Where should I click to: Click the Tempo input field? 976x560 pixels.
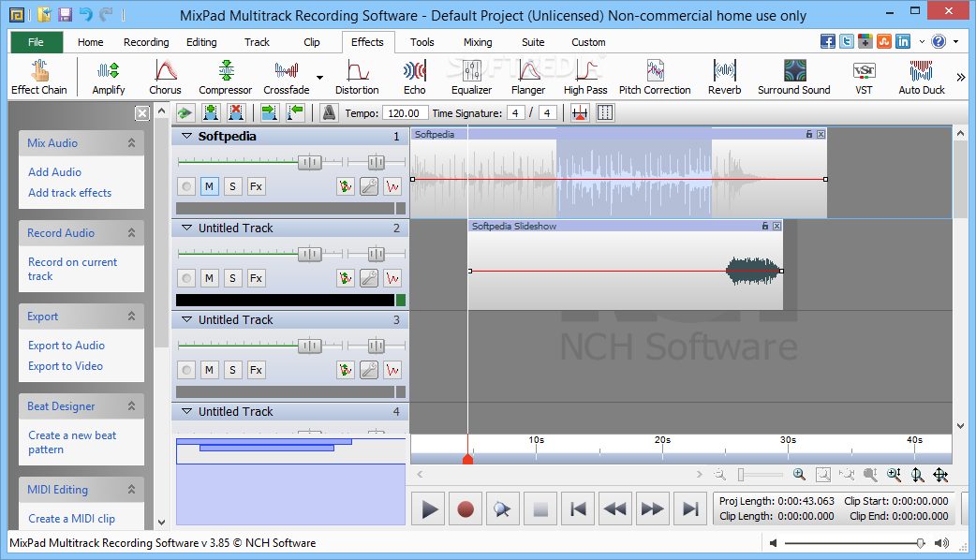406,112
